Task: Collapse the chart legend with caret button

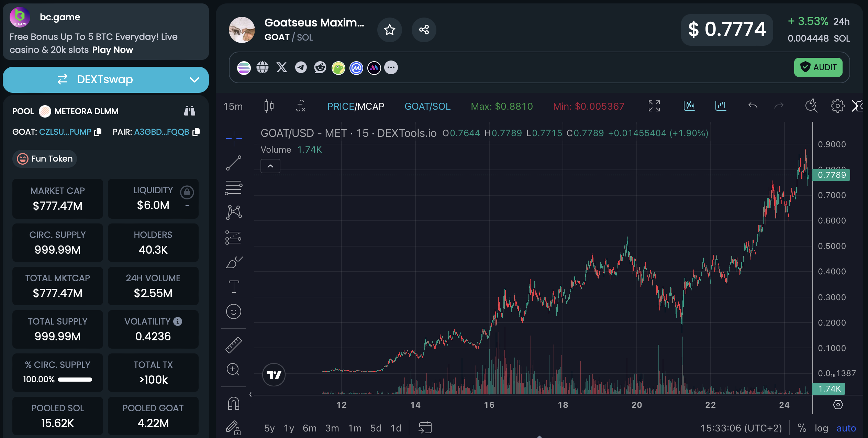Action: tap(270, 166)
